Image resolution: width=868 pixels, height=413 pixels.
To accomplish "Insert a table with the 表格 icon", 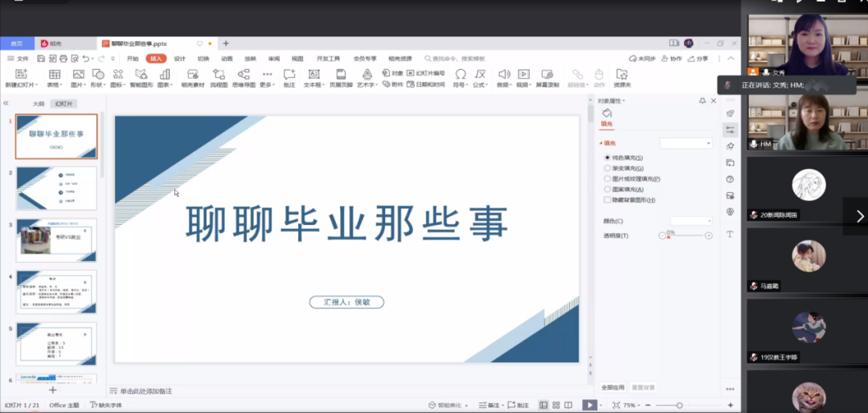I will [53, 75].
